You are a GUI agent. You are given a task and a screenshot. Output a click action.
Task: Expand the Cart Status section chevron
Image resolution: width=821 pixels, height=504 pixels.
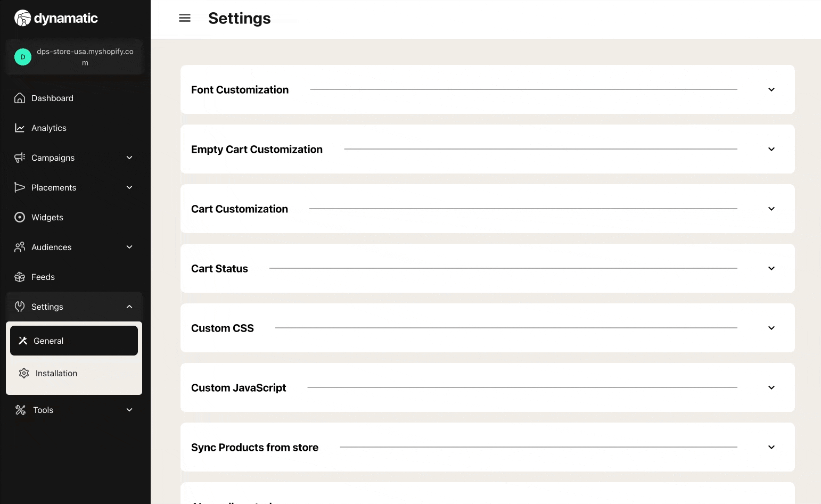771,268
